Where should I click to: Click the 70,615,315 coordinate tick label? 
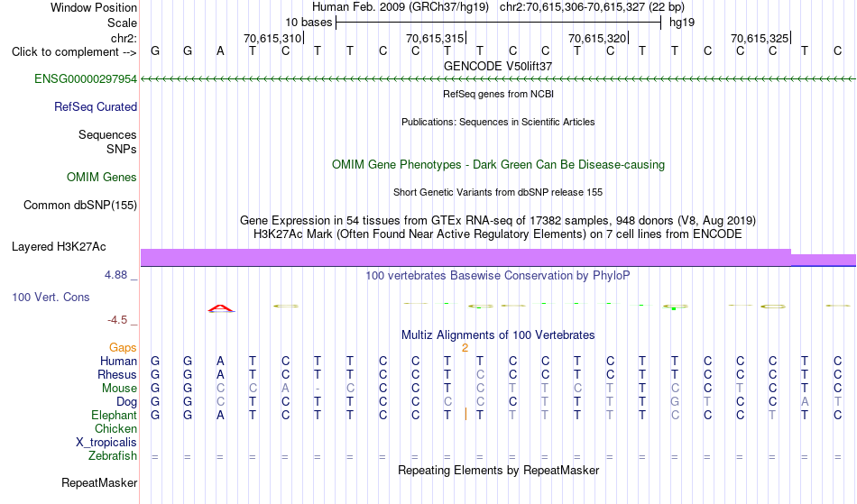coord(435,38)
